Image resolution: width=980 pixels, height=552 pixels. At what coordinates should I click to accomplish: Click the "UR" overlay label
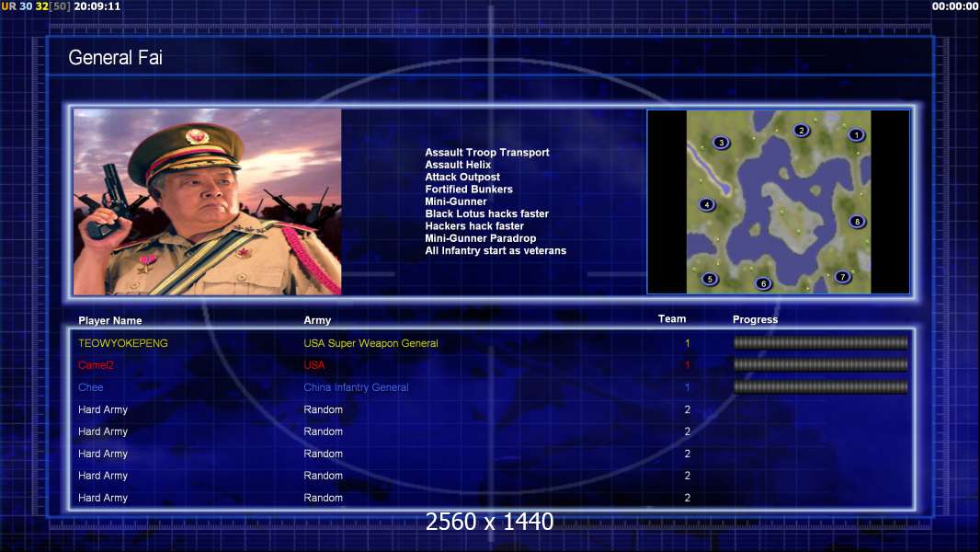[x=9, y=6]
